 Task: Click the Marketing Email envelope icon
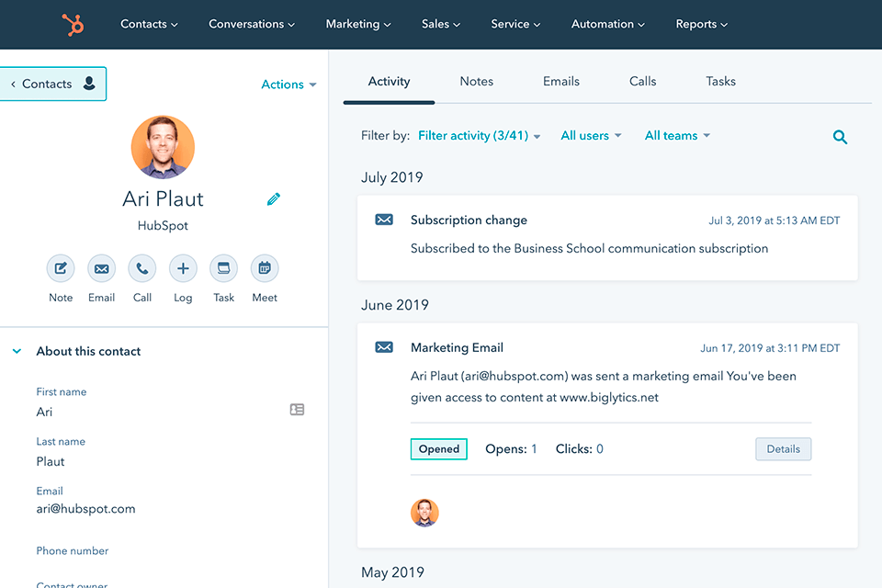[x=384, y=347]
